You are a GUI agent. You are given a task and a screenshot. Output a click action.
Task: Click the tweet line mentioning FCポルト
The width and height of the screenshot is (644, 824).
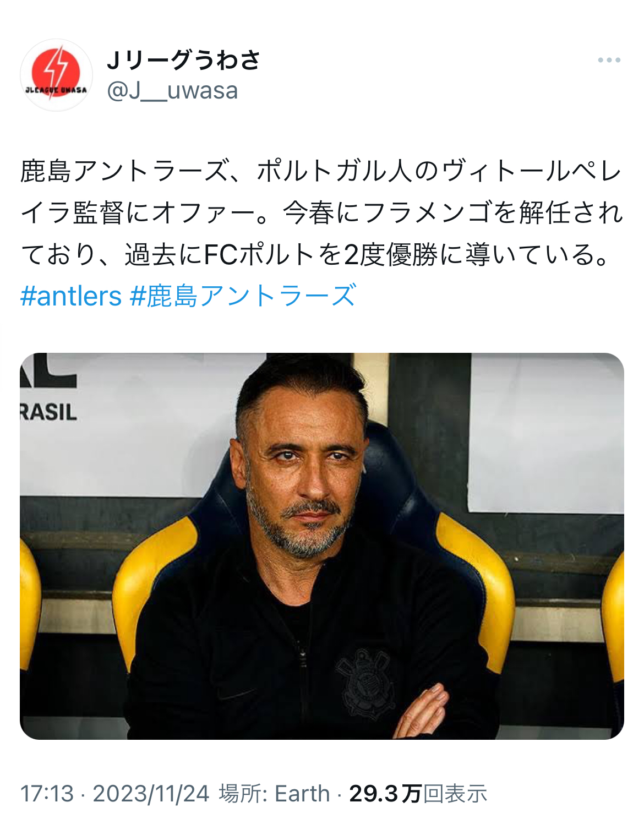(x=316, y=254)
